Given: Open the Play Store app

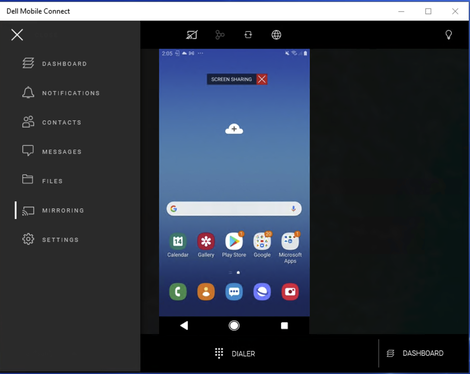Looking at the screenshot, I should point(234,245).
